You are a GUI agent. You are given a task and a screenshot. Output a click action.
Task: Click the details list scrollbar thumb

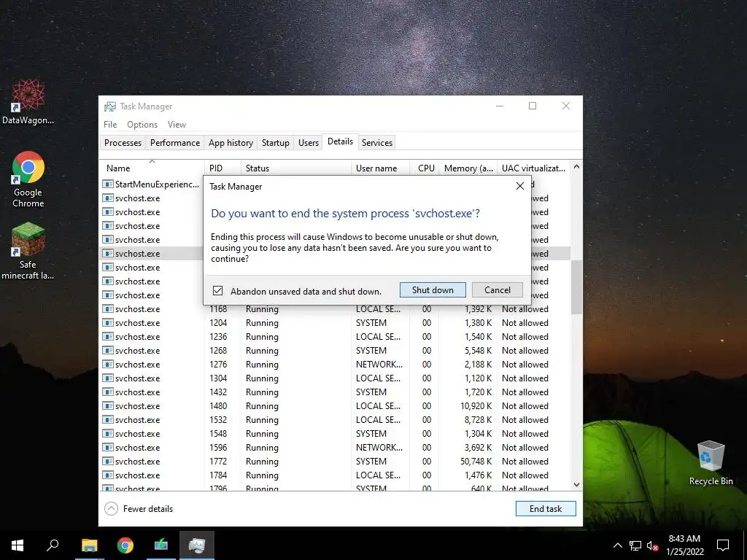tap(576, 287)
